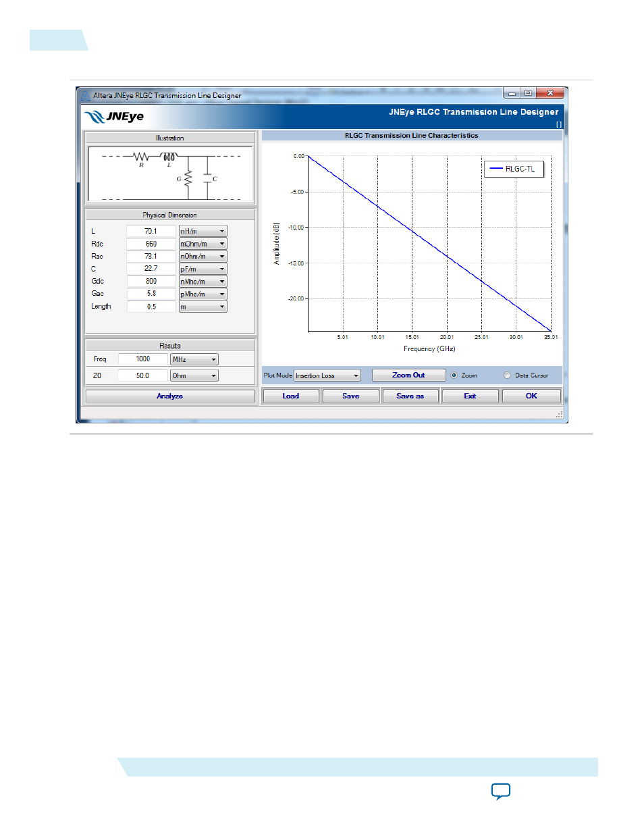Click the comment bubble icon at page bottom
Screen dimensions: 644x834
coord(500,791)
